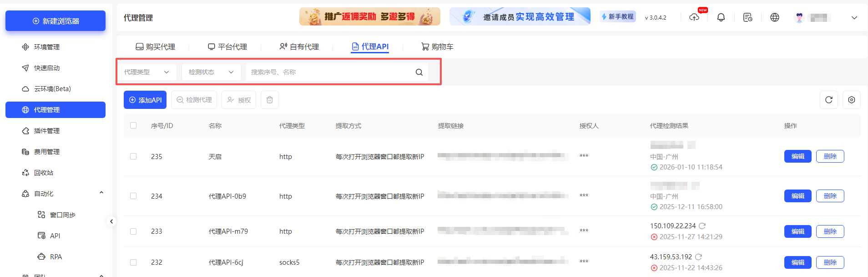Open the 自有代理 tab
The height and width of the screenshot is (277, 868).
point(299,46)
